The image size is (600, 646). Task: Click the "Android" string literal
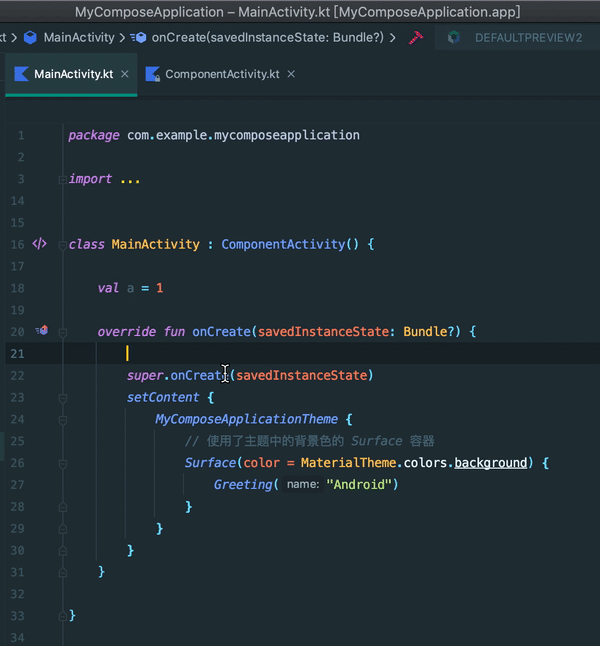[359, 484]
